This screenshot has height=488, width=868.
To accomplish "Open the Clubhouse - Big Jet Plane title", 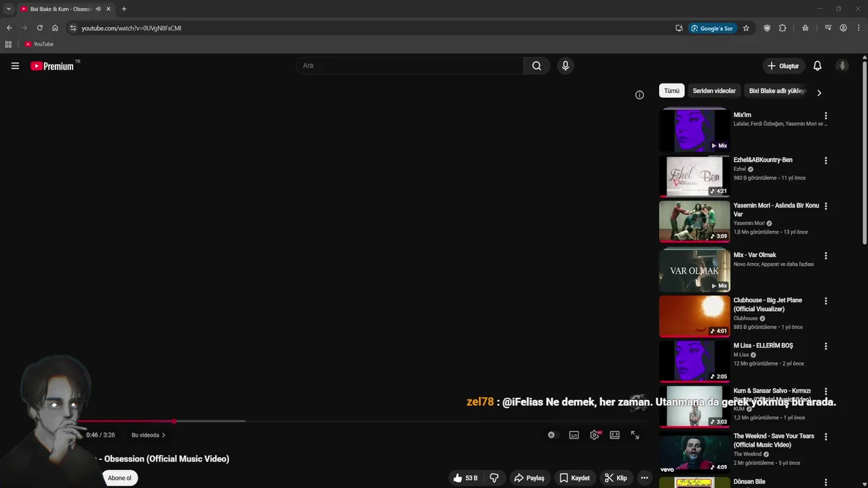I will (768, 304).
